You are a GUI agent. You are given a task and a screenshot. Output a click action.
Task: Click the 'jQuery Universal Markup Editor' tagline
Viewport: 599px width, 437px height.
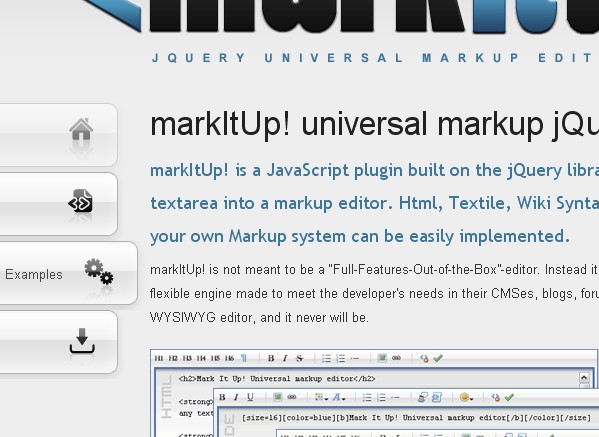pyautogui.click(x=374, y=58)
